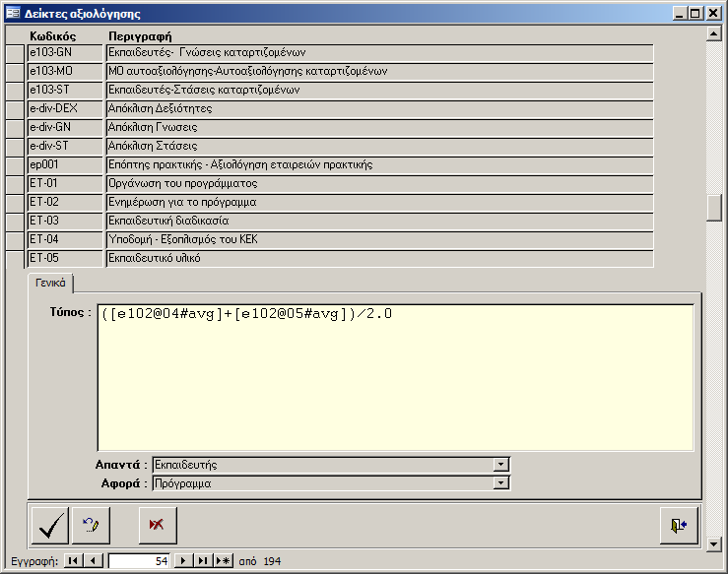Screen dimensions: 728x574
Task: Click the checkmark save button
Action: click(x=50, y=525)
